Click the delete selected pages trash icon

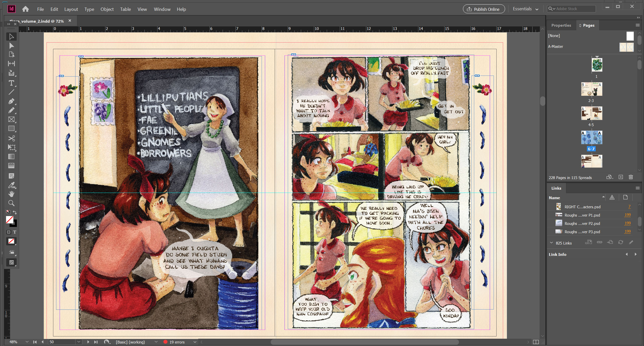click(x=631, y=177)
